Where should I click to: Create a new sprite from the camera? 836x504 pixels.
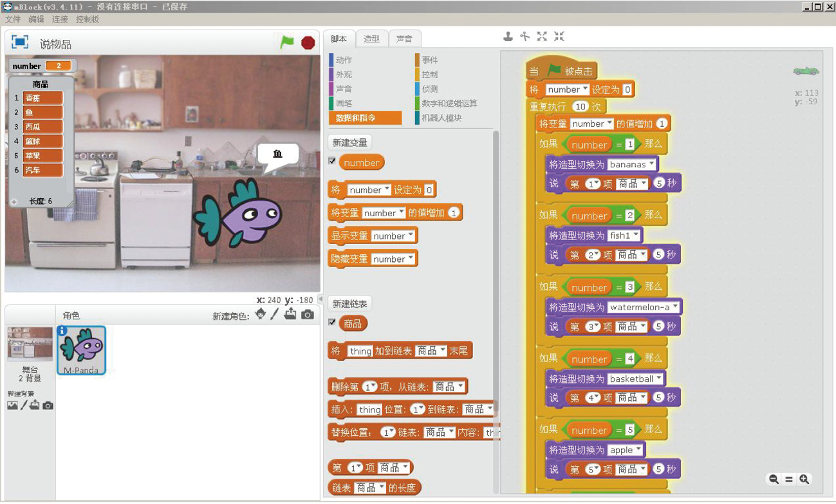tap(308, 315)
